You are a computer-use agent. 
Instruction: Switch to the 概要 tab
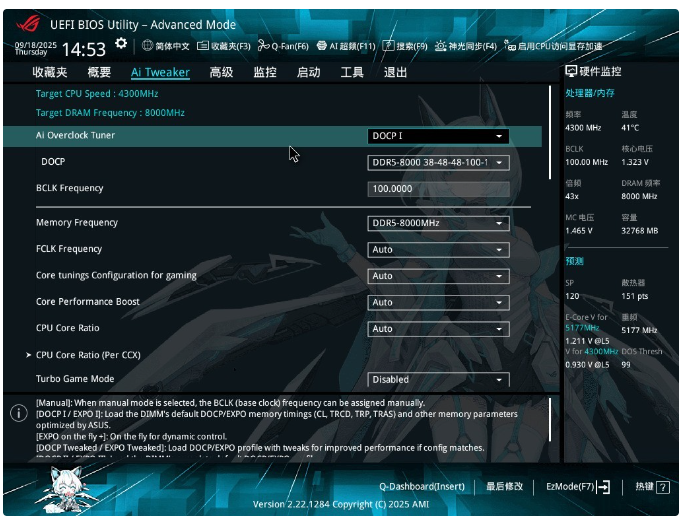tap(99, 72)
